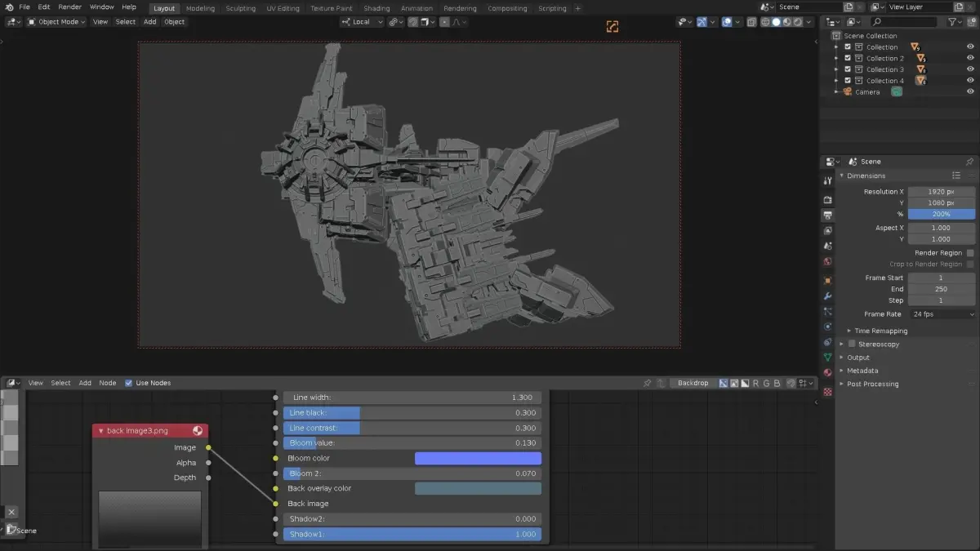Expand the Post Processing panel
The image size is (980, 551).
point(872,384)
